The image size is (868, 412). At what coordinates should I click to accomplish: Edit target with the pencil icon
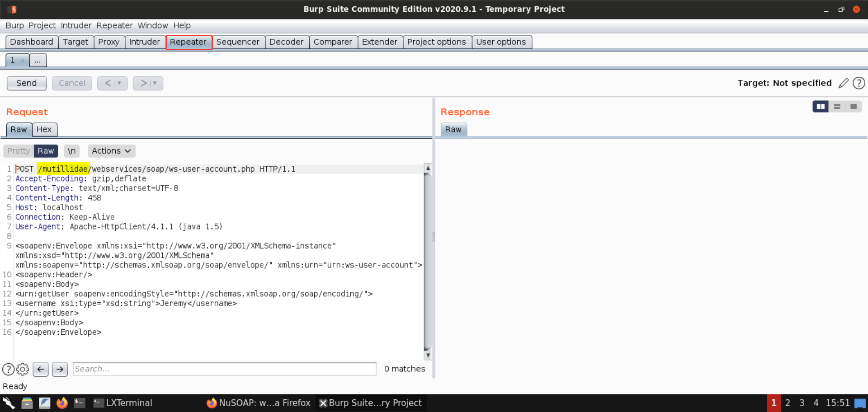[843, 83]
